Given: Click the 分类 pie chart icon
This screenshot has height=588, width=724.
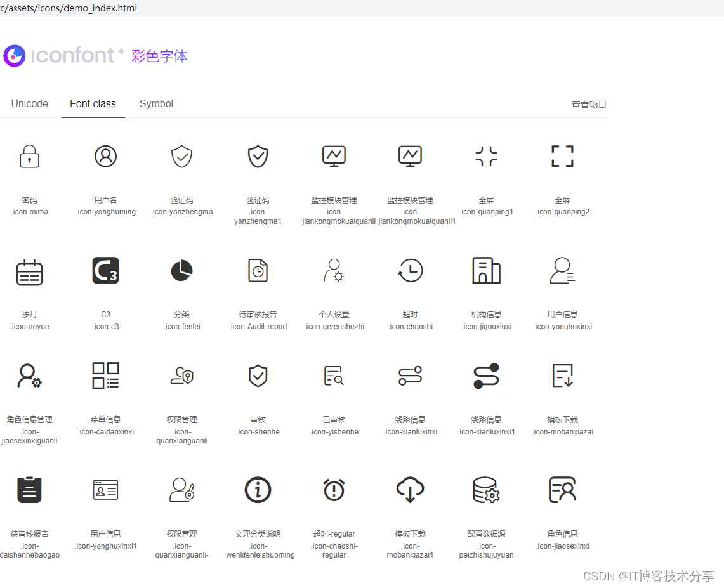Looking at the screenshot, I should [181, 270].
